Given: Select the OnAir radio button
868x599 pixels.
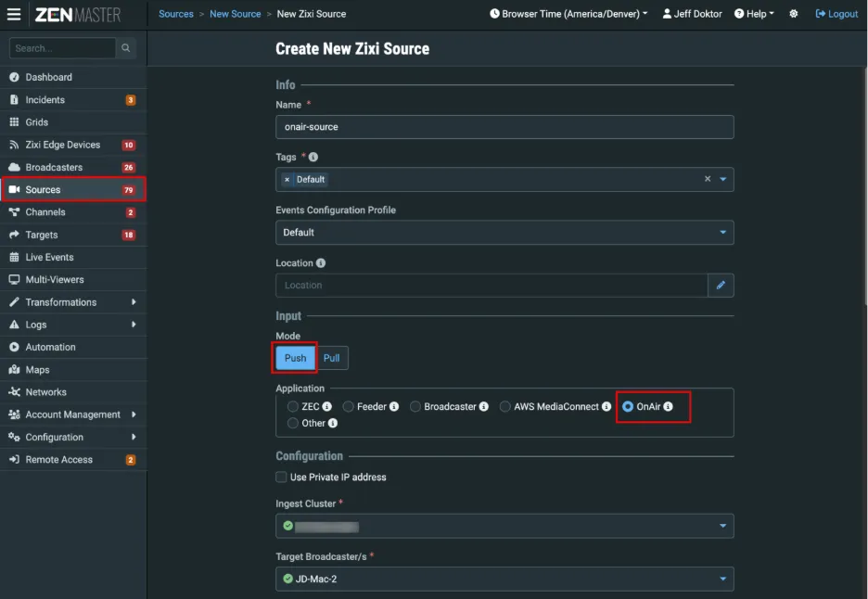Looking at the screenshot, I should pos(628,406).
